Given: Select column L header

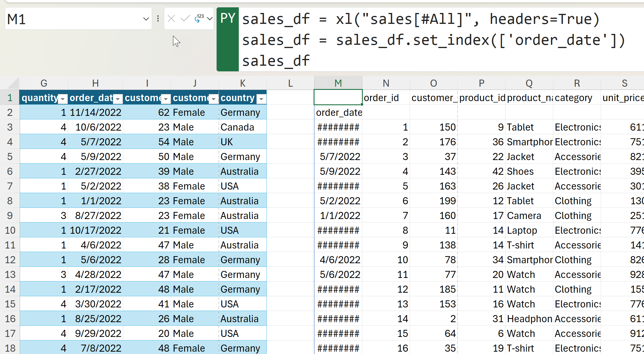Looking at the screenshot, I should click(290, 83).
